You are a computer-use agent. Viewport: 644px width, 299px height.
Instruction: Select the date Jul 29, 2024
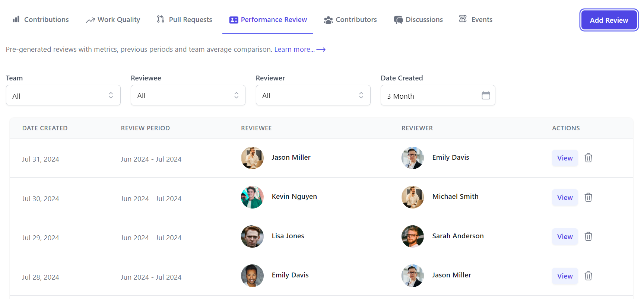point(41,238)
